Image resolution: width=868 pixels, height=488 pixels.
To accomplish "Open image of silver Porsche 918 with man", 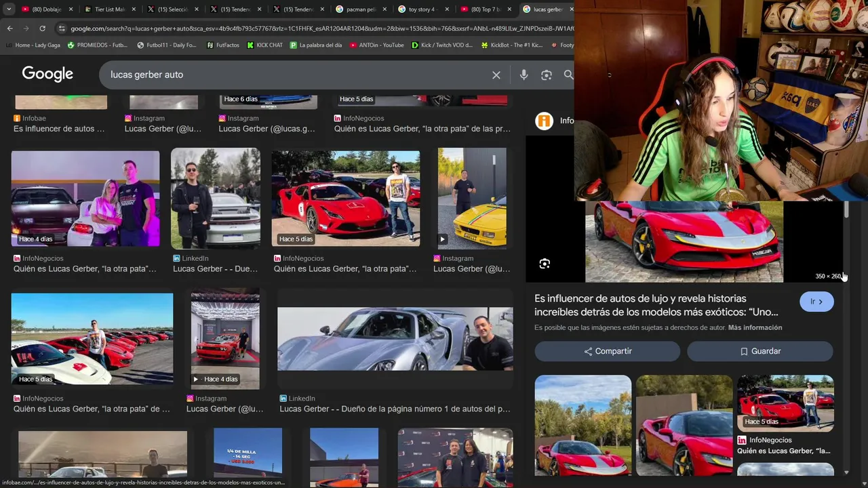I will coord(395,339).
